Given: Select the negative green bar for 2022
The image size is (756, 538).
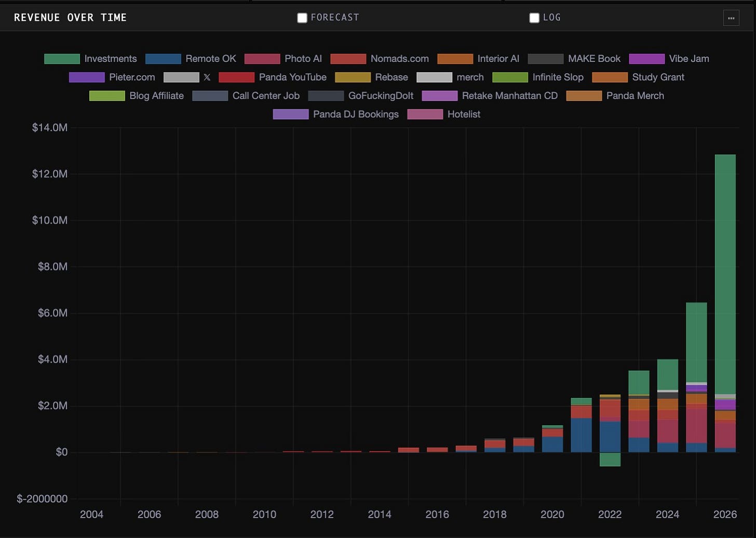Looking at the screenshot, I should 610,460.
